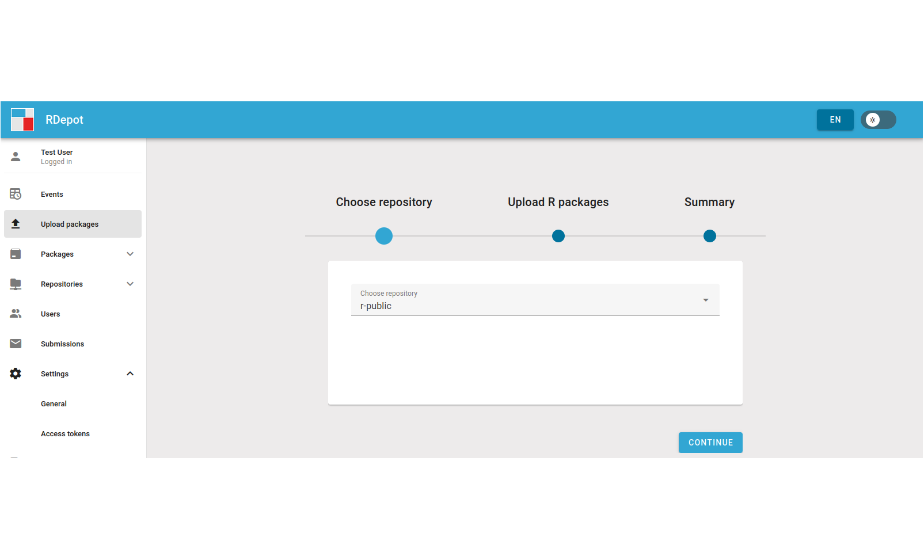Open Access tokens settings
Viewport: 924px width, 560px height.
[x=73, y=433]
